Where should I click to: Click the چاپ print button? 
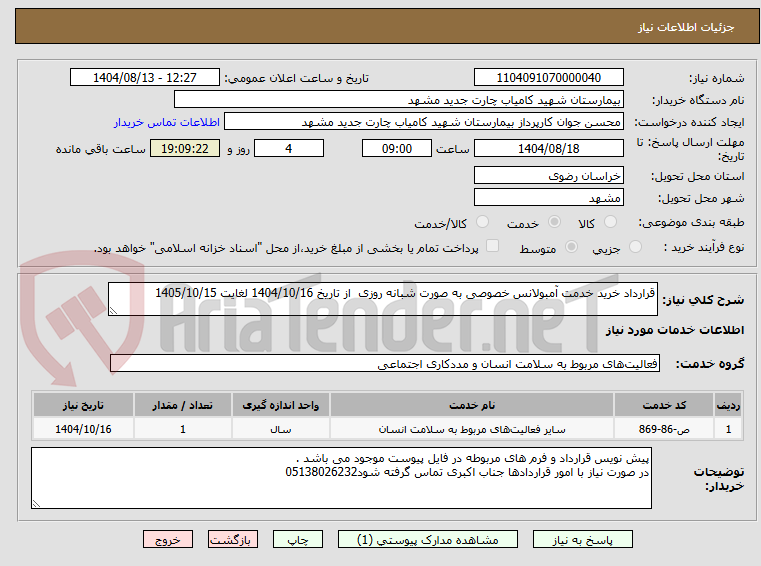[298, 539]
